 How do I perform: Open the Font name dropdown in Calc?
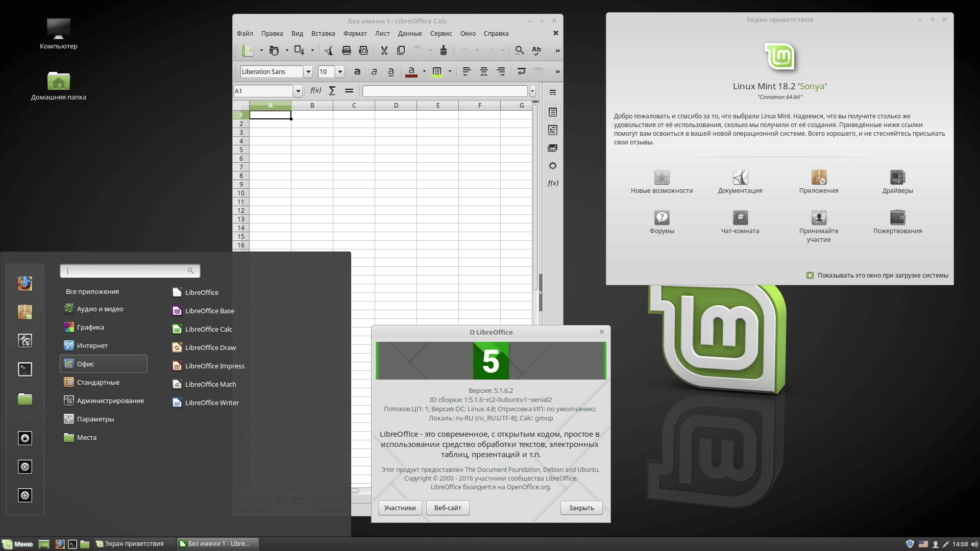[x=308, y=72]
